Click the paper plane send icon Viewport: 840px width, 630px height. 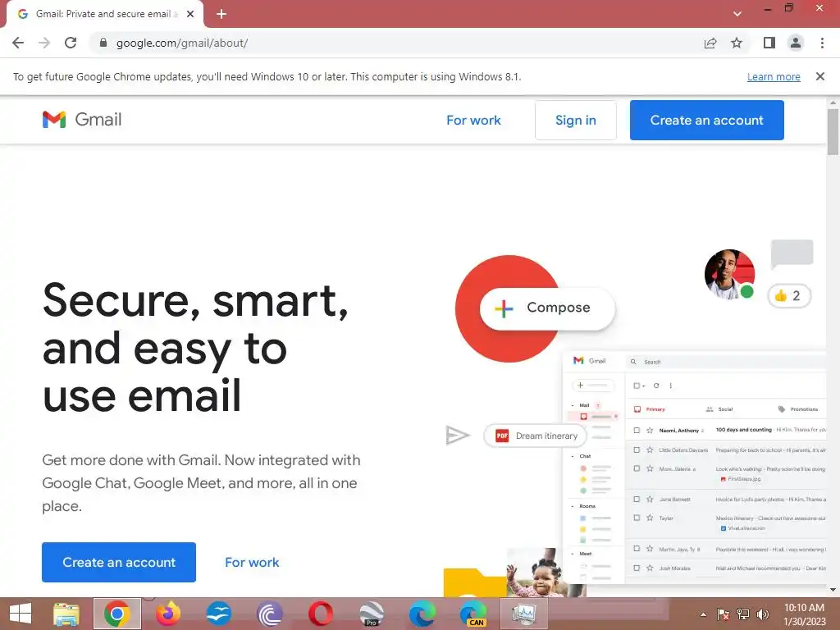pos(457,436)
